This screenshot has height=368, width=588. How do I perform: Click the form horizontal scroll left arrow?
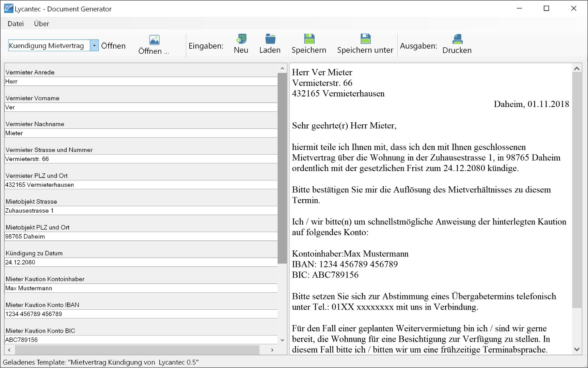coord(9,350)
